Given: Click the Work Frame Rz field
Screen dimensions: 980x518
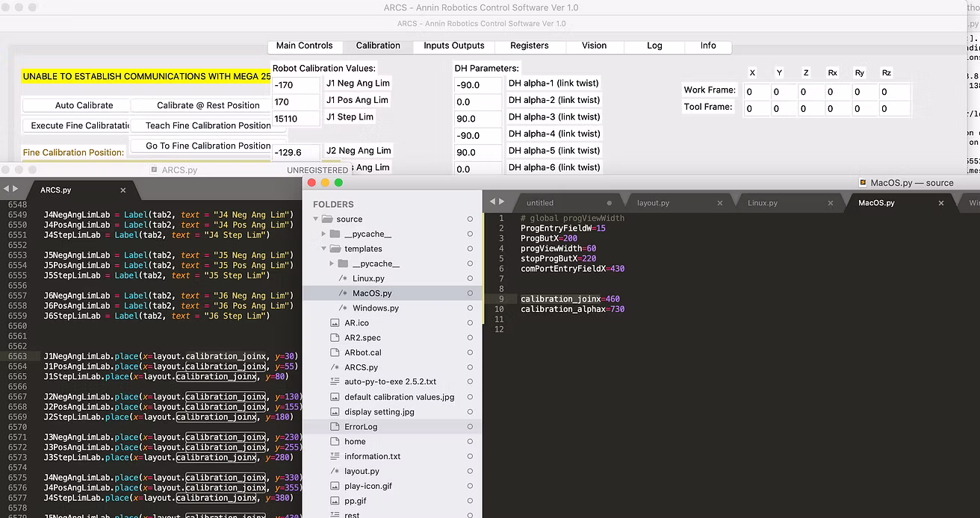Looking at the screenshot, I should tap(894, 92).
